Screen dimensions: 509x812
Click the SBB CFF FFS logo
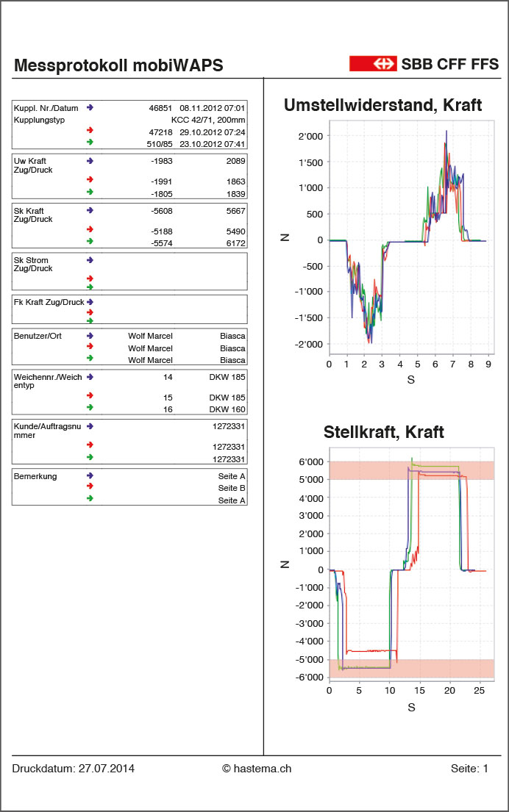[424, 64]
